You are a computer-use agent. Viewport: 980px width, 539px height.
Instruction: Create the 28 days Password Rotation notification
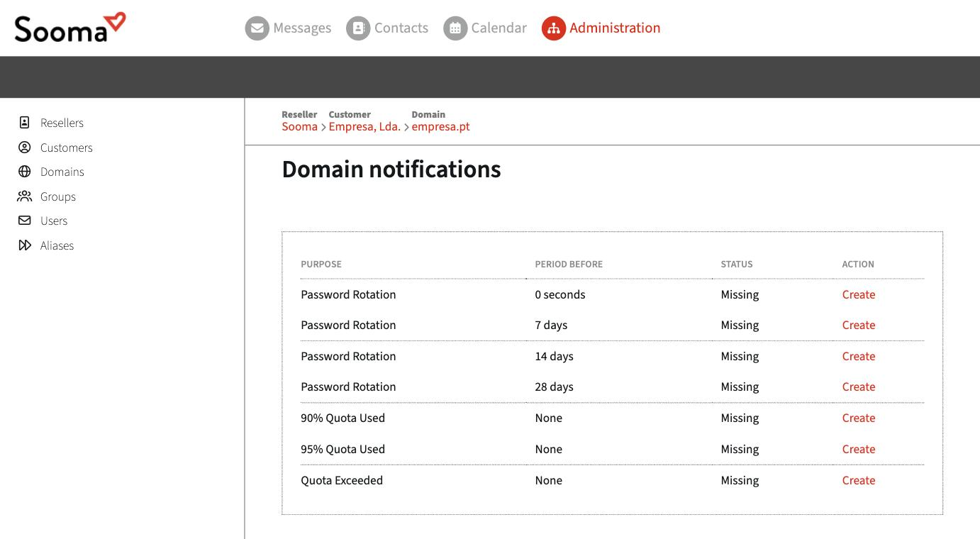pyautogui.click(x=858, y=387)
